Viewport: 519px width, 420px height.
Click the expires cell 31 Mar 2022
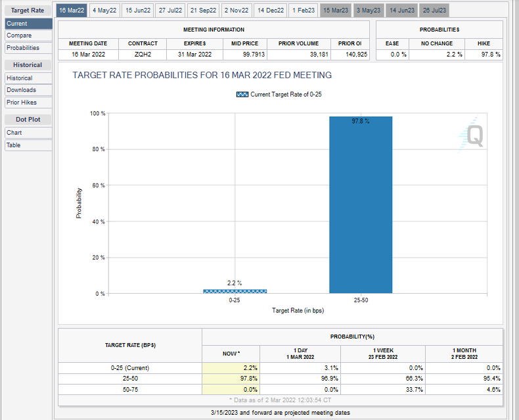pyautogui.click(x=194, y=55)
